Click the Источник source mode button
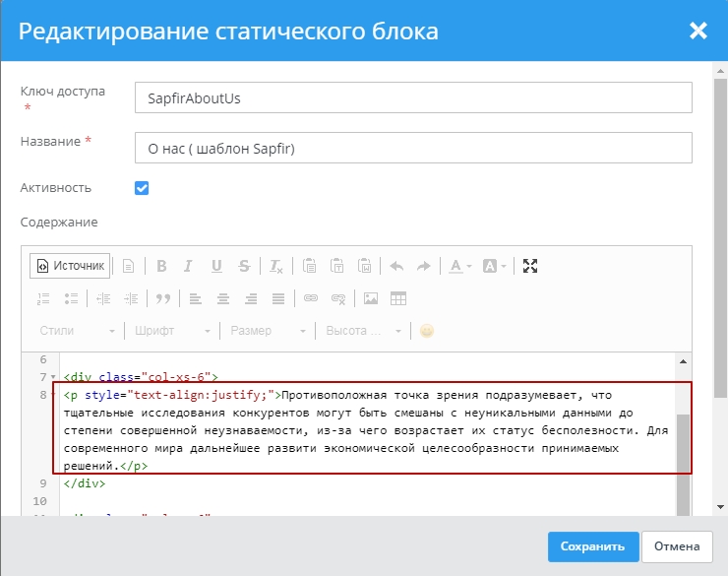This screenshot has width=728, height=576. point(69,266)
